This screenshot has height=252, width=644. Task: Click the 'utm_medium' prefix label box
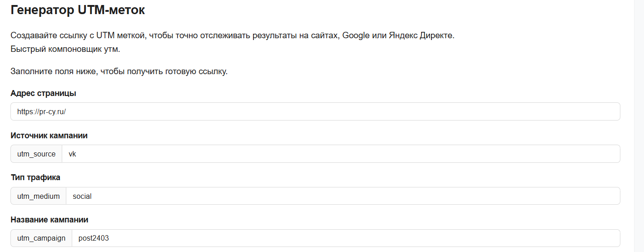tap(39, 196)
